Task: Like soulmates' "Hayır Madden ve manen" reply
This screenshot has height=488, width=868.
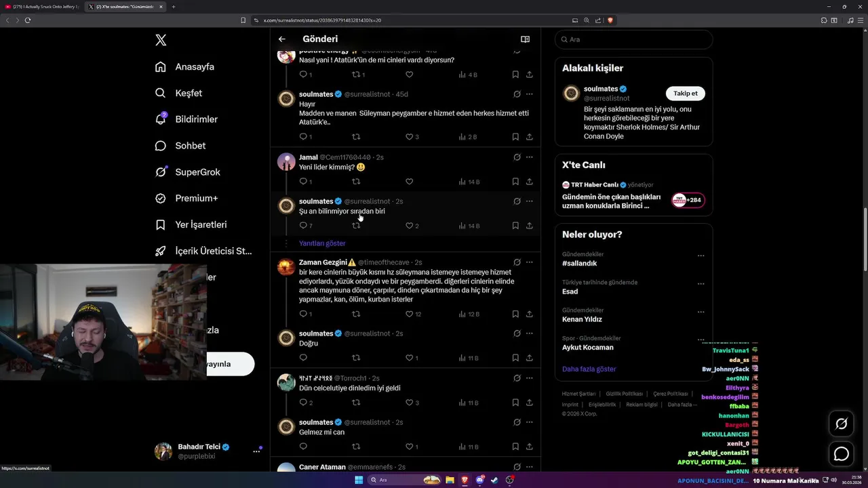Action: 410,137
